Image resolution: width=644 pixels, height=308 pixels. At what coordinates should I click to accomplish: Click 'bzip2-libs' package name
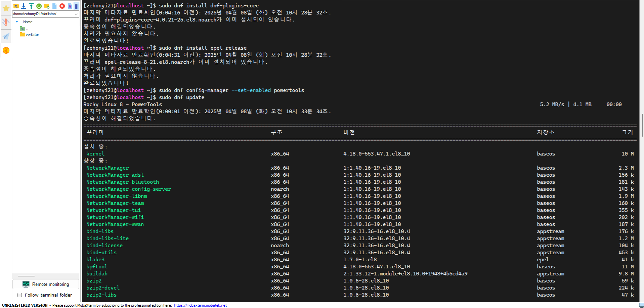click(x=101, y=295)
